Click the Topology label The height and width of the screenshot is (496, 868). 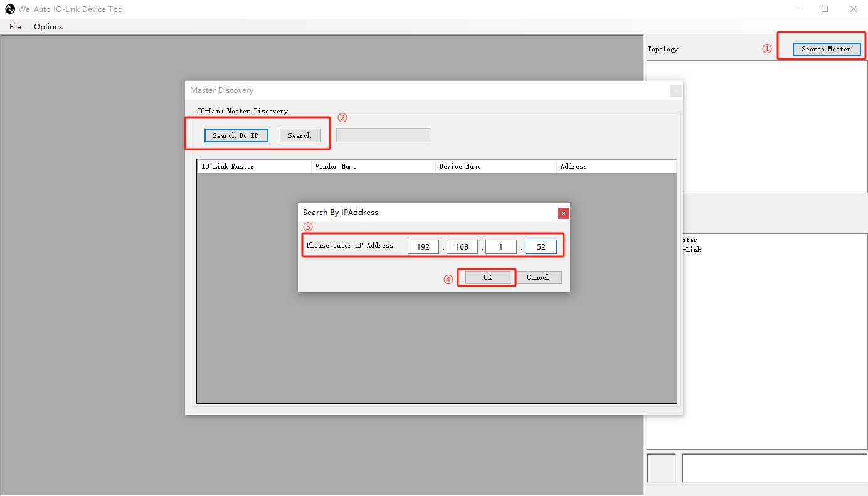pyautogui.click(x=663, y=49)
